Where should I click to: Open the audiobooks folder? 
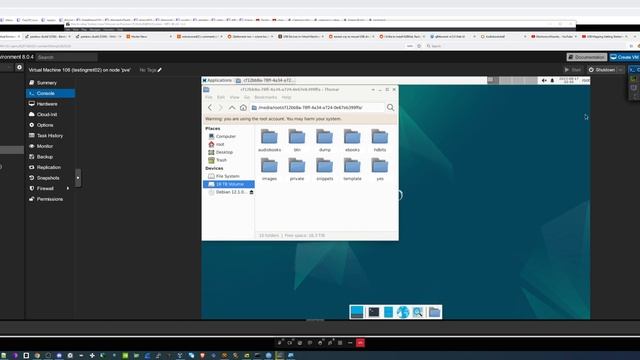[269, 140]
